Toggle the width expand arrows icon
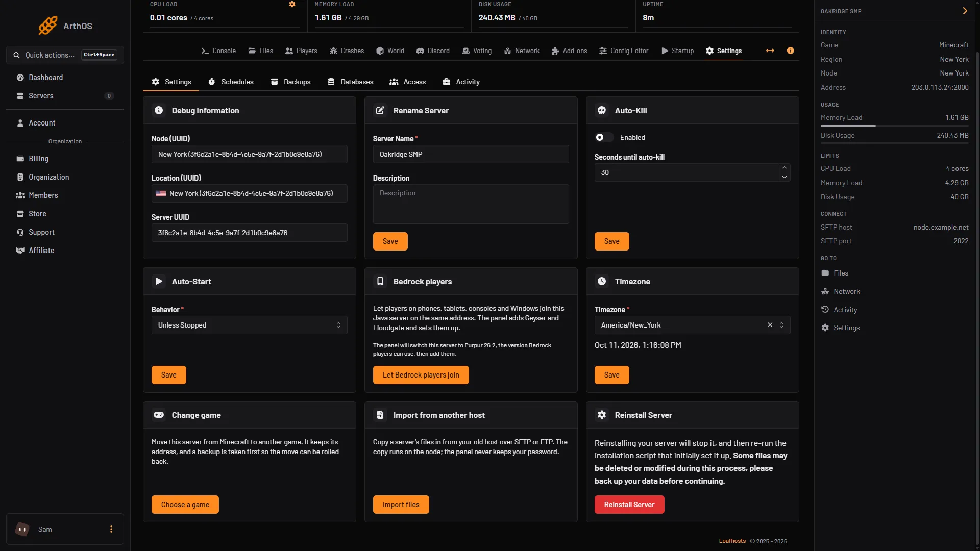This screenshot has width=980, height=551. 770,51
